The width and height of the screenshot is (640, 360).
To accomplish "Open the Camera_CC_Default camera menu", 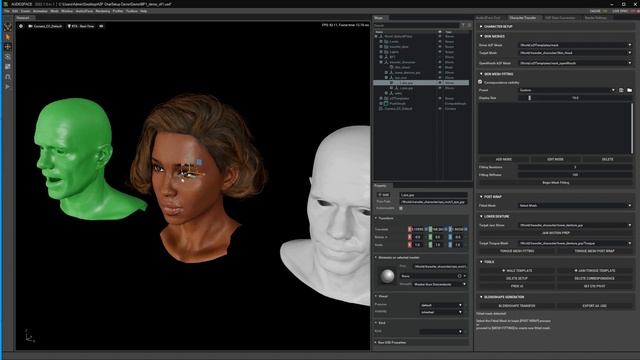I will click(45, 26).
